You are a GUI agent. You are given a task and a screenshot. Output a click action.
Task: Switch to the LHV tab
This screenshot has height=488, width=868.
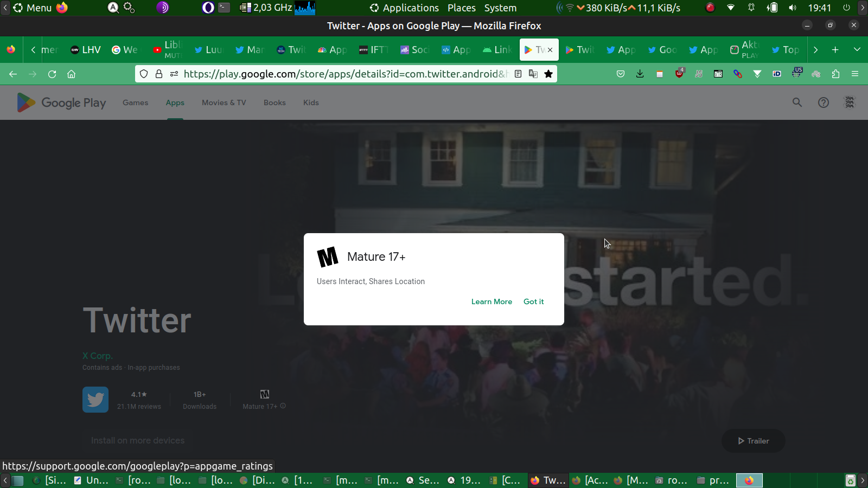pos(86,50)
